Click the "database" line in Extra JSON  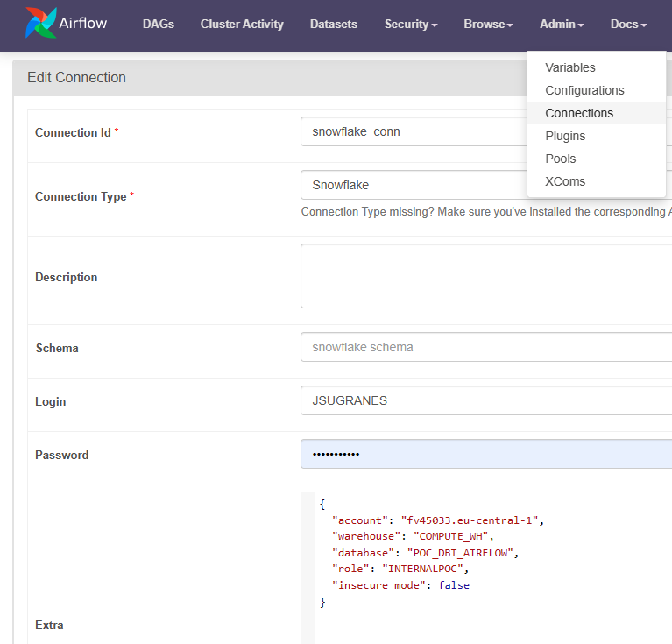click(x=426, y=553)
